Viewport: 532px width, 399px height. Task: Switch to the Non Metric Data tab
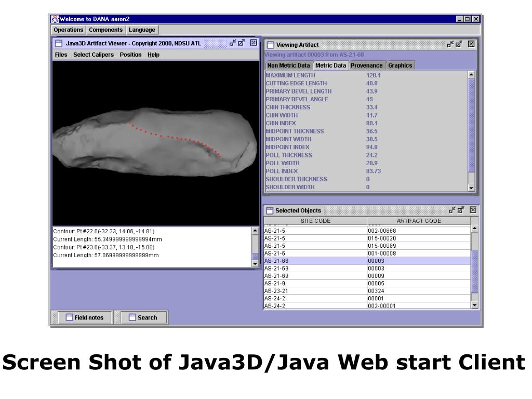tap(288, 65)
